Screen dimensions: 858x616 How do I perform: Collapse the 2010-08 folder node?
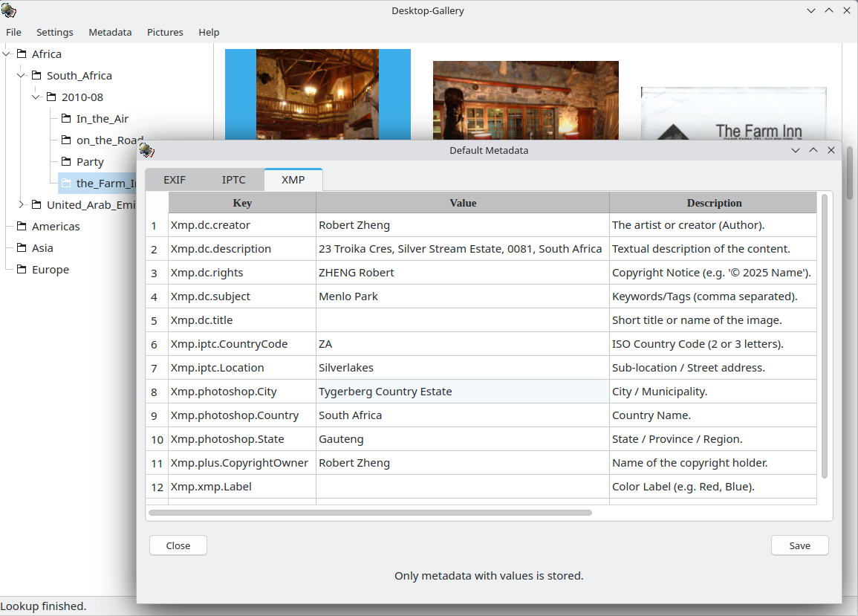[37, 97]
